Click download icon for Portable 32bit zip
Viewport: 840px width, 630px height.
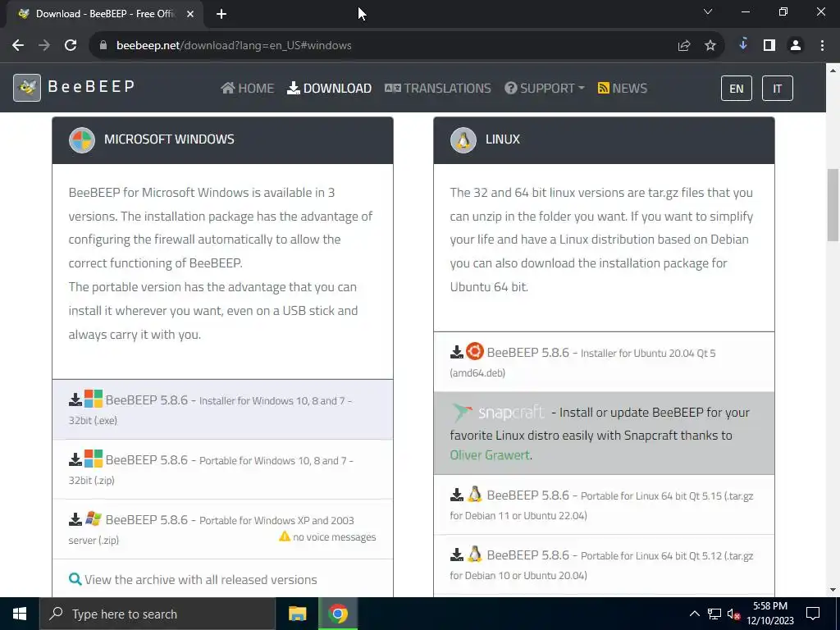(75, 459)
